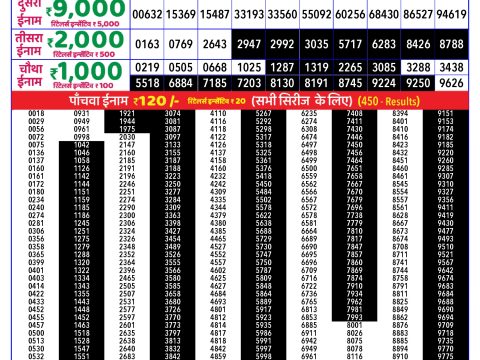Click the चौथा ईनाम label
The height and width of the screenshot is (360, 480).
pos(30,76)
